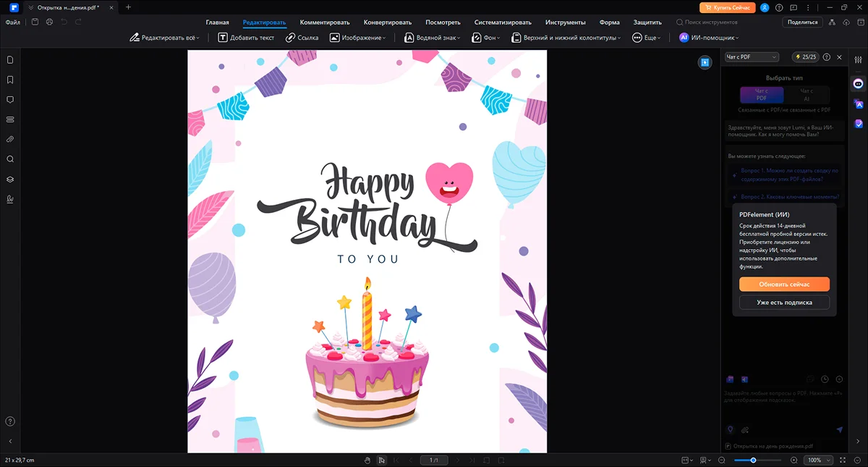The width and height of the screenshot is (868, 467).
Task: Open the bookmarks panel in left sidebar
Action: [x=10, y=80]
